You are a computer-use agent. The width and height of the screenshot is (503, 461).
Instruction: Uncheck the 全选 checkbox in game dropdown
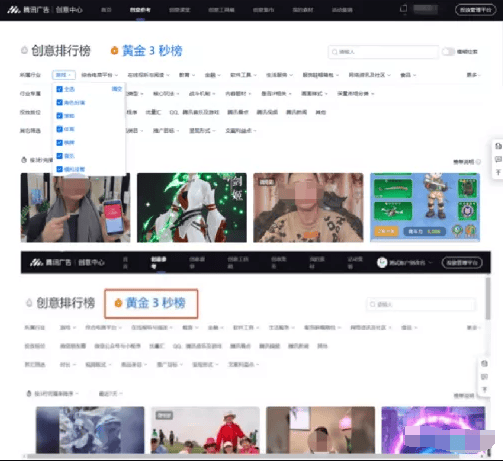(x=60, y=89)
